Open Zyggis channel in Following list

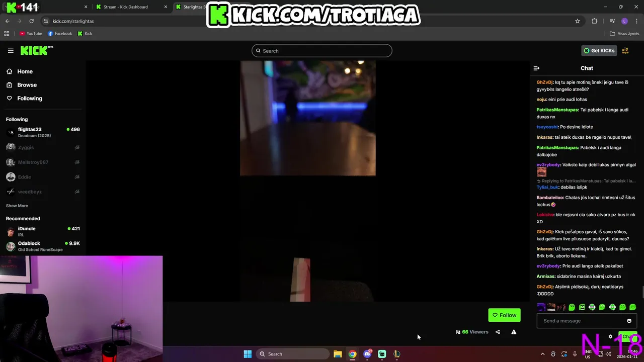point(43,147)
